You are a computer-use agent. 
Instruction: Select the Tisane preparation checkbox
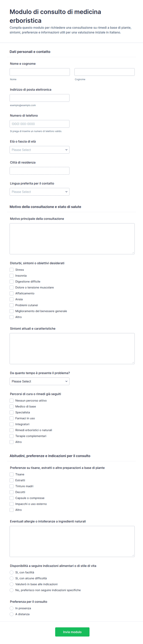click(12, 475)
